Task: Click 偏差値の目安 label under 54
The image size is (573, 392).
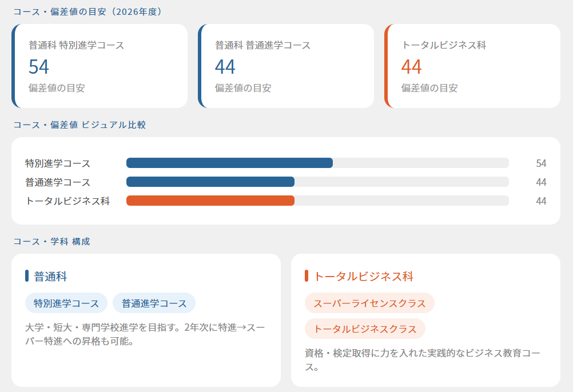Action: [x=57, y=88]
